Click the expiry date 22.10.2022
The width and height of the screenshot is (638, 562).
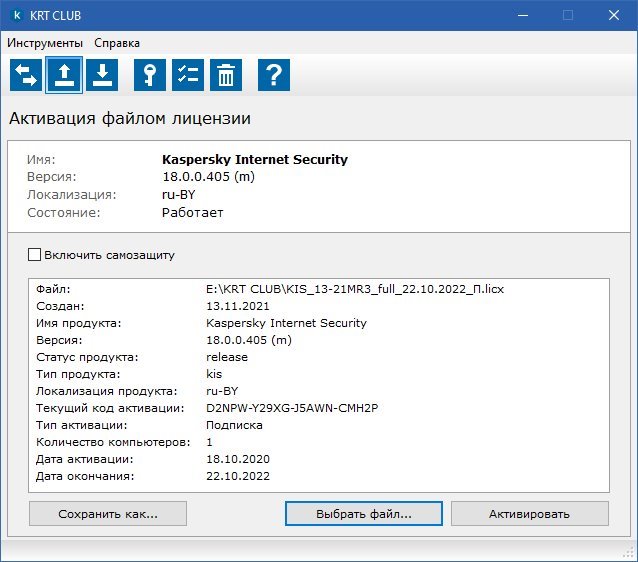pyautogui.click(x=238, y=476)
